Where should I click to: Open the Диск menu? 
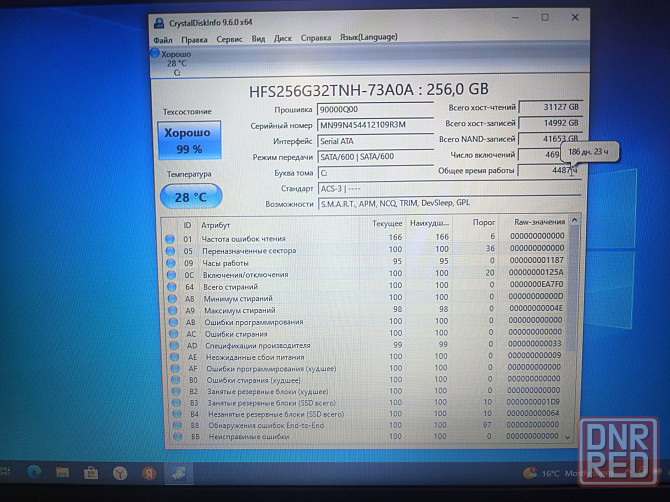[x=282, y=38]
